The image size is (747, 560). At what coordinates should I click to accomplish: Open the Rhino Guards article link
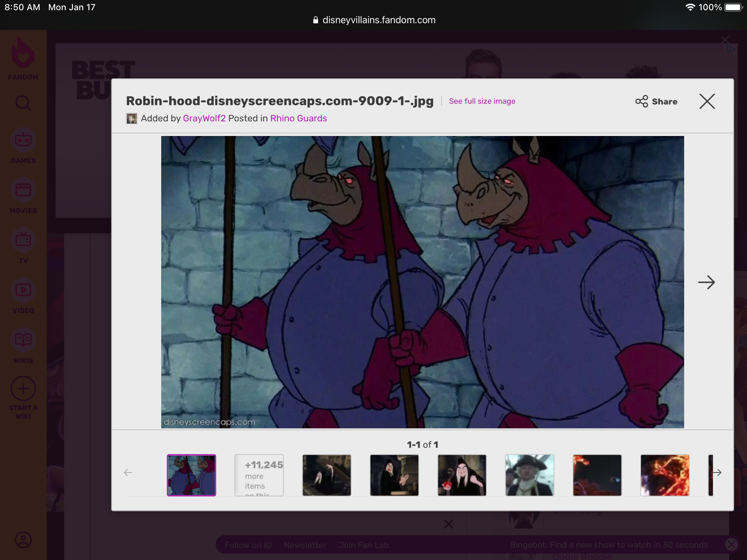point(298,118)
